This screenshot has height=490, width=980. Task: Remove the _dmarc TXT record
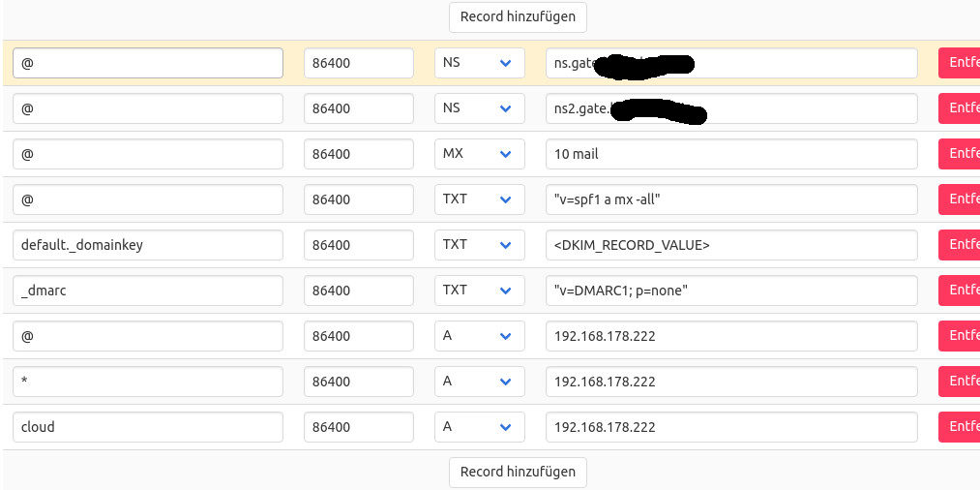point(959,291)
